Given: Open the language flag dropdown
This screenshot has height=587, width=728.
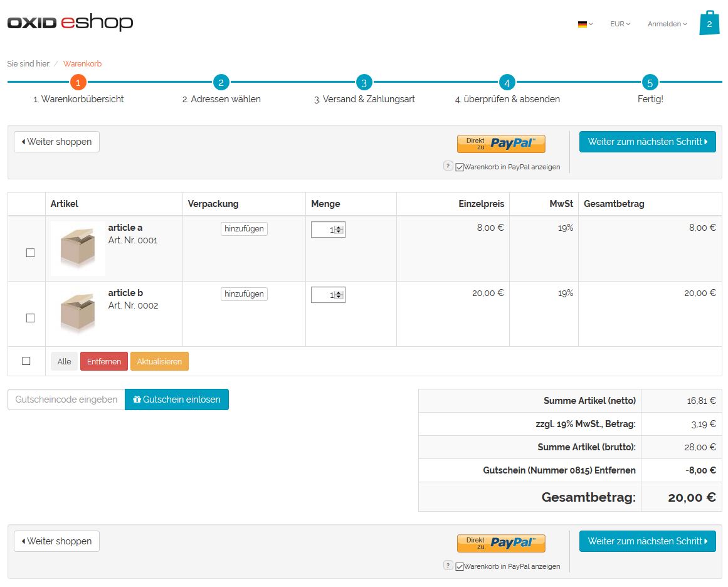Looking at the screenshot, I should 585,24.
